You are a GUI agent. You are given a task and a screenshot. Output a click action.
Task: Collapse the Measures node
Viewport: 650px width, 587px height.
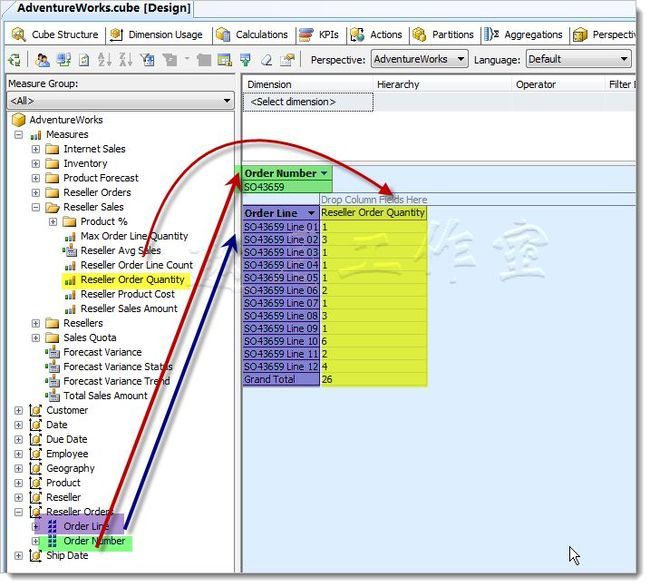pos(19,135)
